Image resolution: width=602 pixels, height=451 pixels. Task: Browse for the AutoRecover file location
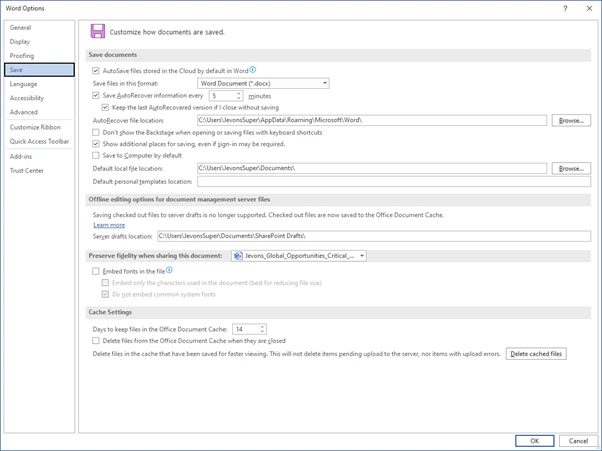[x=571, y=121]
